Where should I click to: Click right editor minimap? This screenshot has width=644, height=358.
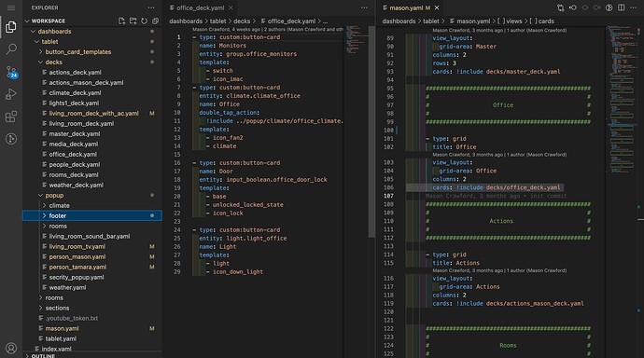point(622,100)
